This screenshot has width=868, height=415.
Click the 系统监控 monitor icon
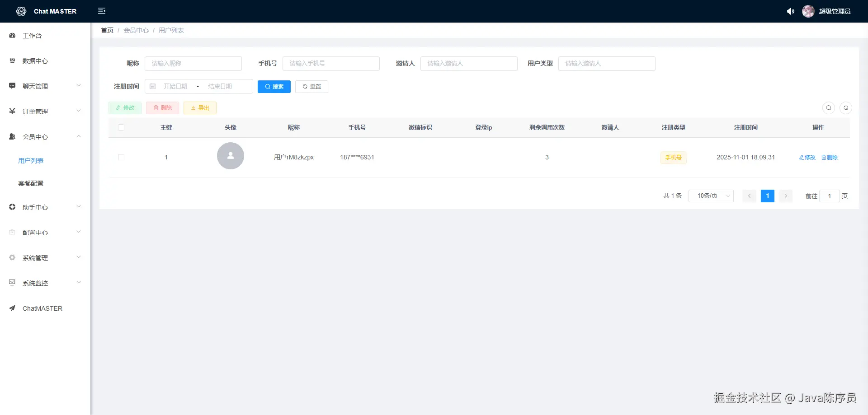12,283
